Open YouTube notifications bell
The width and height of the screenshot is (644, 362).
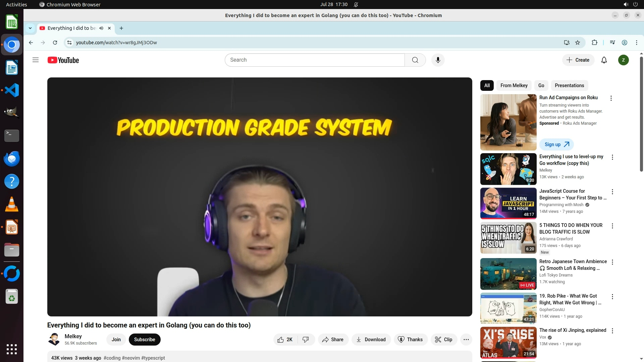coord(604,60)
